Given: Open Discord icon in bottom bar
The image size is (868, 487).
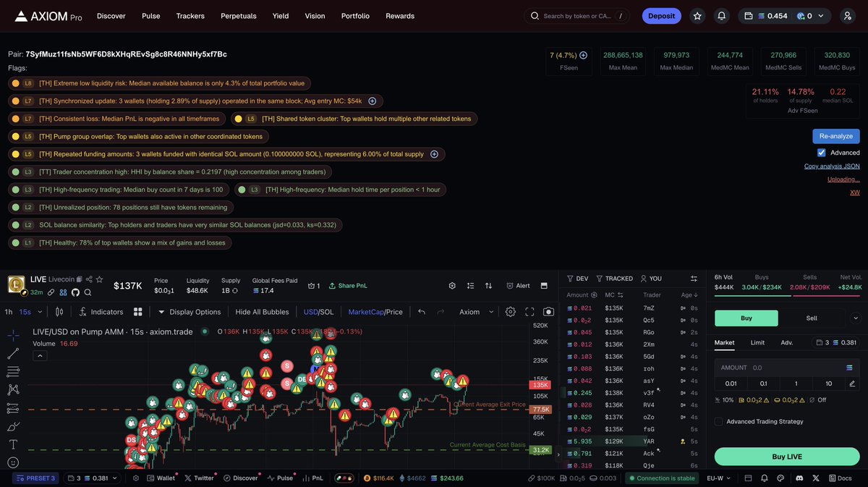Looking at the screenshot, I should pyautogui.click(x=799, y=478).
